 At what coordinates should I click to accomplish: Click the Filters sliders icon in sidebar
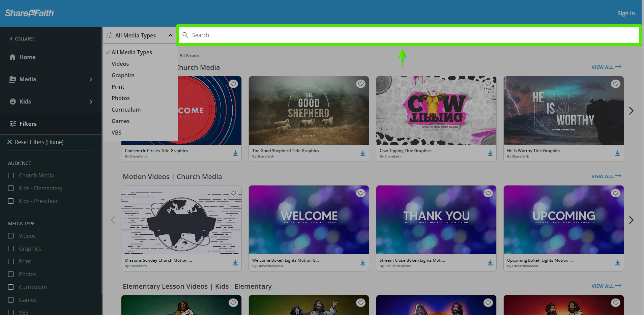[13, 124]
